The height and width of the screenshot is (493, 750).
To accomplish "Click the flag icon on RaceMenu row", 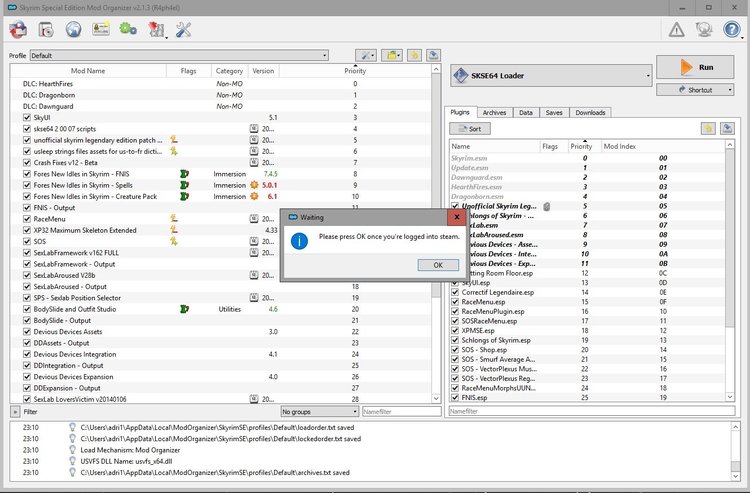I will [174, 219].
